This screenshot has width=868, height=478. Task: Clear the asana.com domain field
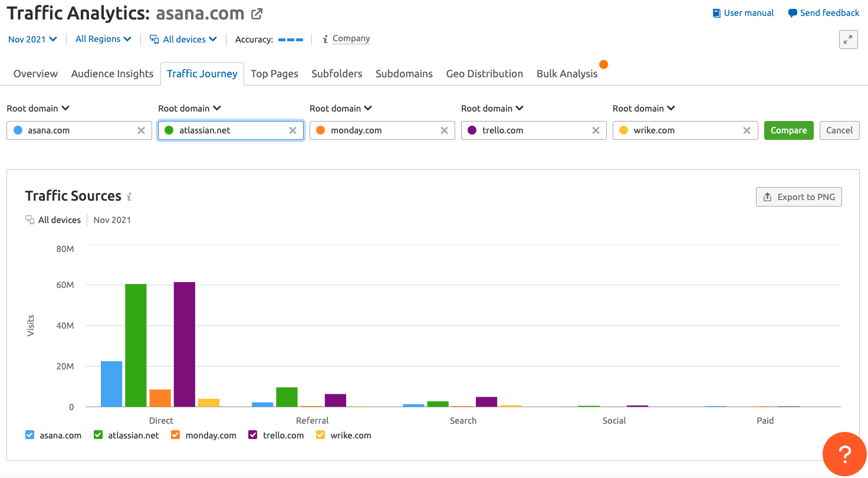click(x=141, y=130)
